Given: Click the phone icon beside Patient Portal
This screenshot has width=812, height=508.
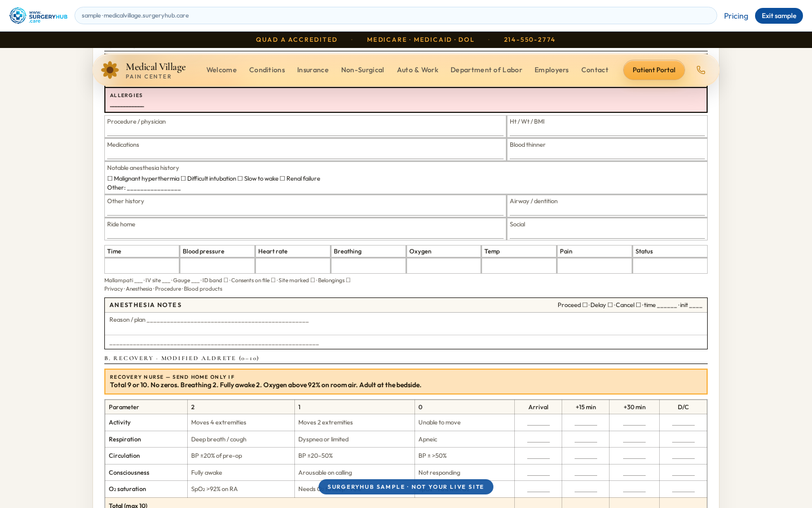Looking at the screenshot, I should (x=701, y=70).
